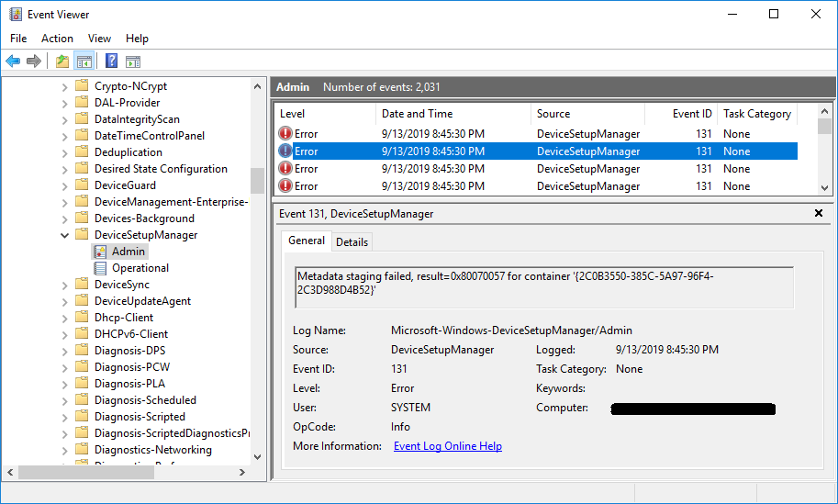Expand the DHCPv6-Client node
The width and height of the screenshot is (838, 504).
64,334
